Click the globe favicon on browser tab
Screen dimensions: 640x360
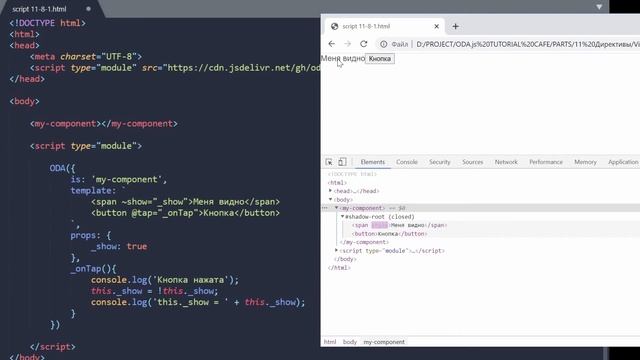tap(335, 27)
